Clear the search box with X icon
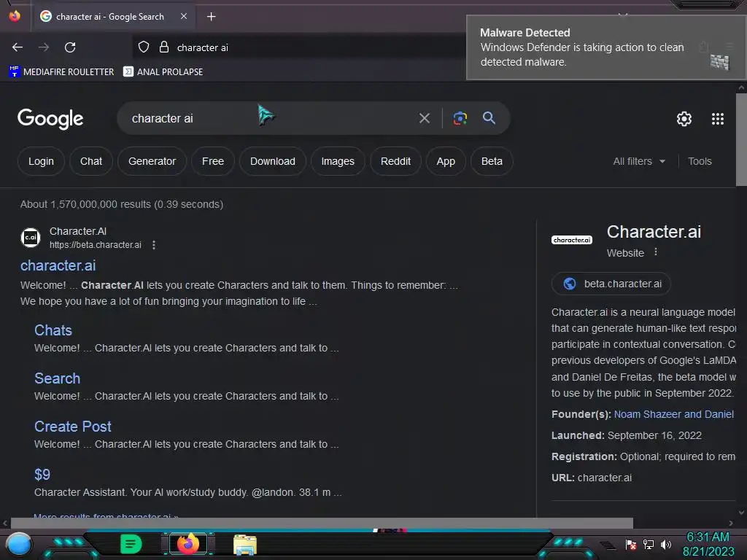This screenshot has width=747, height=560. [x=425, y=118]
